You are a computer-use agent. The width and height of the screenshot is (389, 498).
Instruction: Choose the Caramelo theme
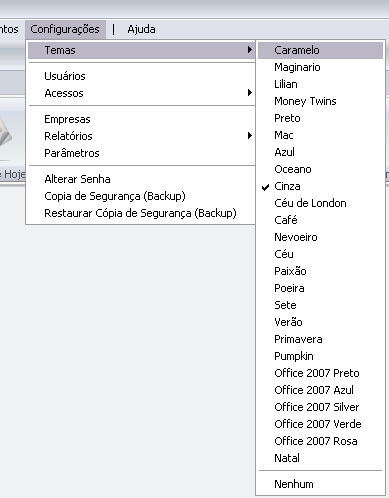pos(320,50)
